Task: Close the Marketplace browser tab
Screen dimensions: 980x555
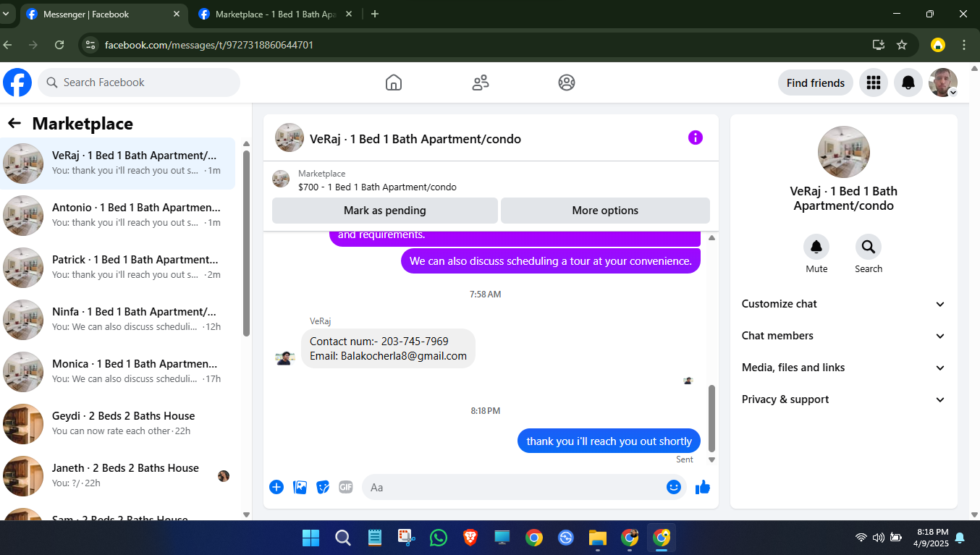Action: pyautogui.click(x=349, y=14)
